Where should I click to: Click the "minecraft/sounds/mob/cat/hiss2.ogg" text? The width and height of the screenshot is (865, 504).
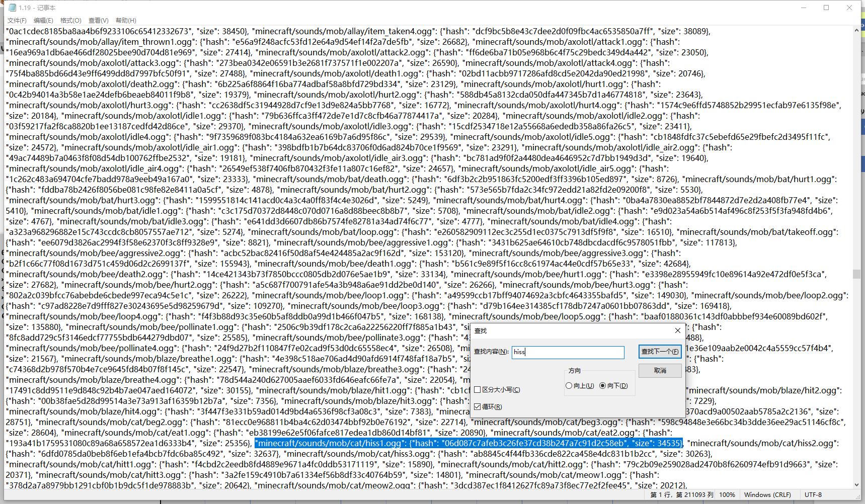763,443
